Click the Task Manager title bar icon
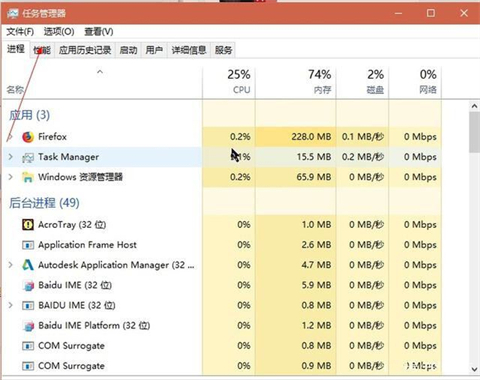The width and height of the screenshot is (480, 380). (13, 13)
